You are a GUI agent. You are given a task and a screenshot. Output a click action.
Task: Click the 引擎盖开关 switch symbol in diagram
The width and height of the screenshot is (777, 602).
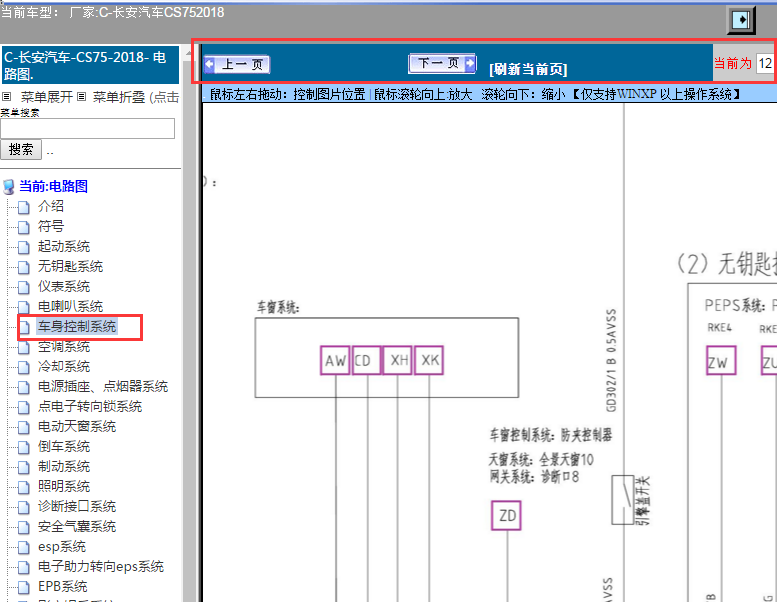click(x=622, y=500)
